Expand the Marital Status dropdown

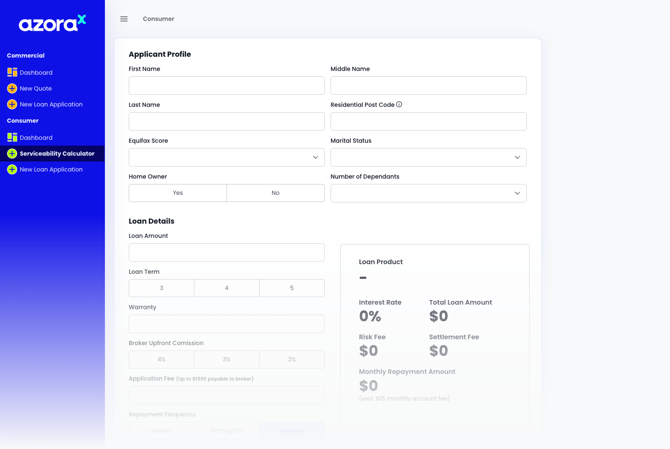(428, 157)
